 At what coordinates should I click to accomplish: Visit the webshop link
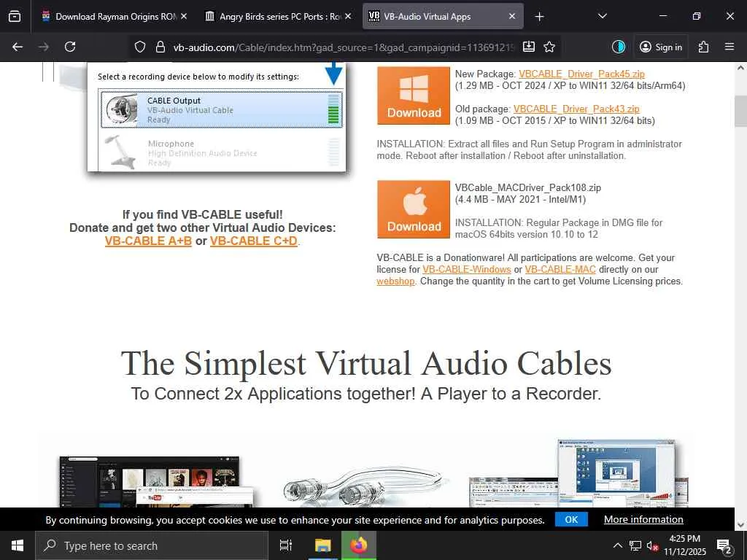[x=395, y=281]
